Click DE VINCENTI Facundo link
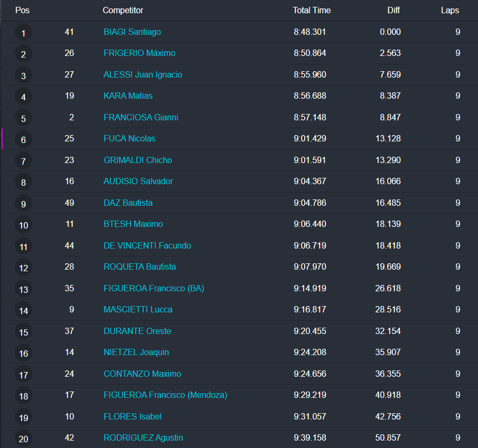The height and width of the screenshot is (448, 478). (x=147, y=245)
